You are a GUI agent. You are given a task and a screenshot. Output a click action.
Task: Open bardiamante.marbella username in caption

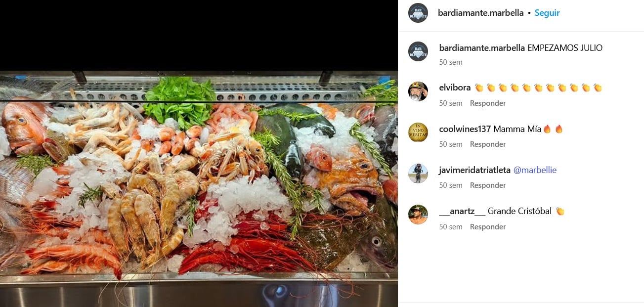[482, 48]
